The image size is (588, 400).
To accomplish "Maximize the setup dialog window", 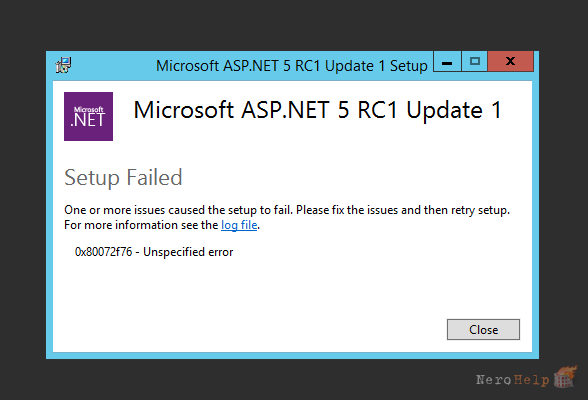I will tap(475, 61).
